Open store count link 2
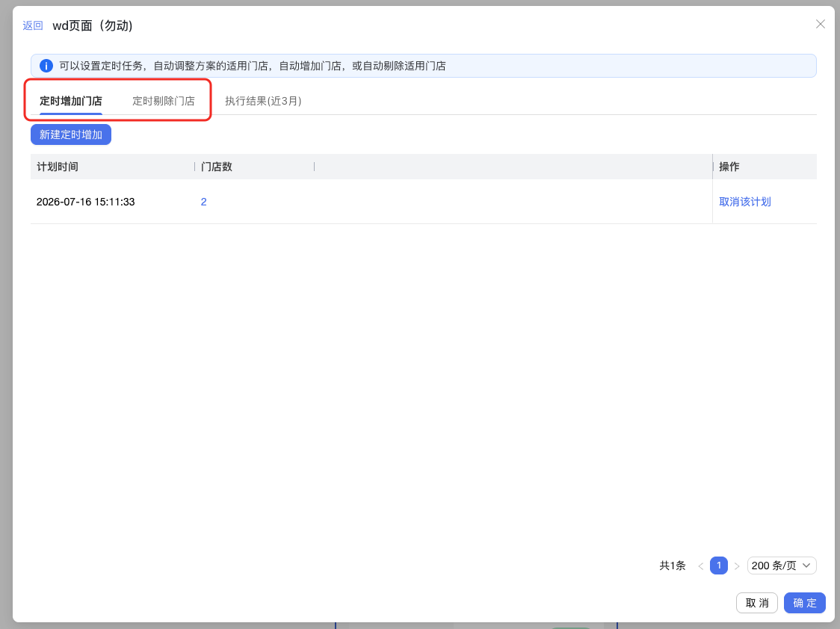This screenshot has width=840, height=629. 203,202
